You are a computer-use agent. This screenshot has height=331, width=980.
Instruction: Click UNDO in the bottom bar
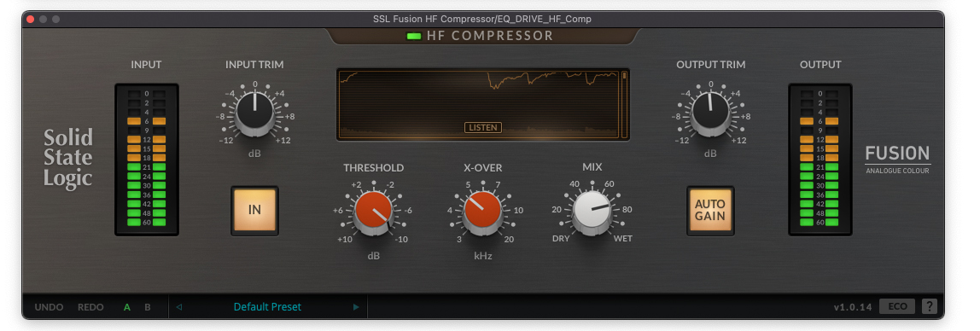(49, 307)
